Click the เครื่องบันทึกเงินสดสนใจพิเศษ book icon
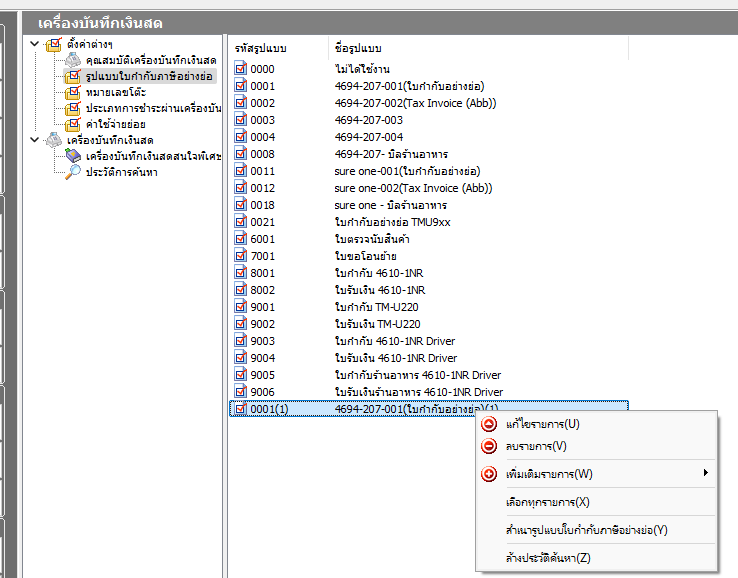Image resolution: width=738 pixels, height=578 pixels. pyautogui.click(x=72, y=156)
